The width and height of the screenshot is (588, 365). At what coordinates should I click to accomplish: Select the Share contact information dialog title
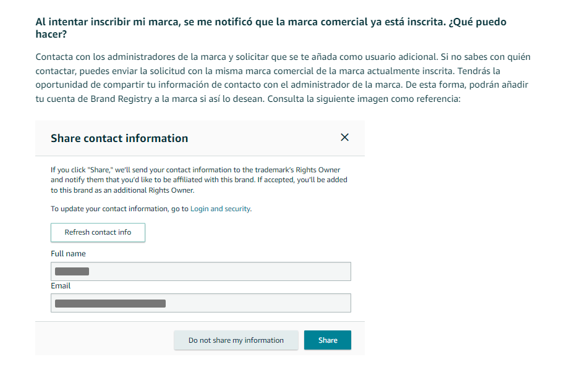pyautogui.click(x=119, y=138)
